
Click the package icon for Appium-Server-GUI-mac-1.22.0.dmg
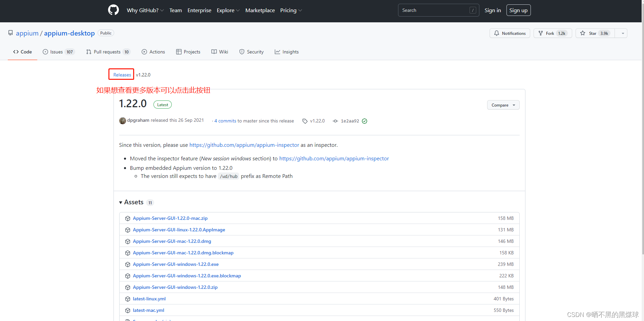[128, 242]
